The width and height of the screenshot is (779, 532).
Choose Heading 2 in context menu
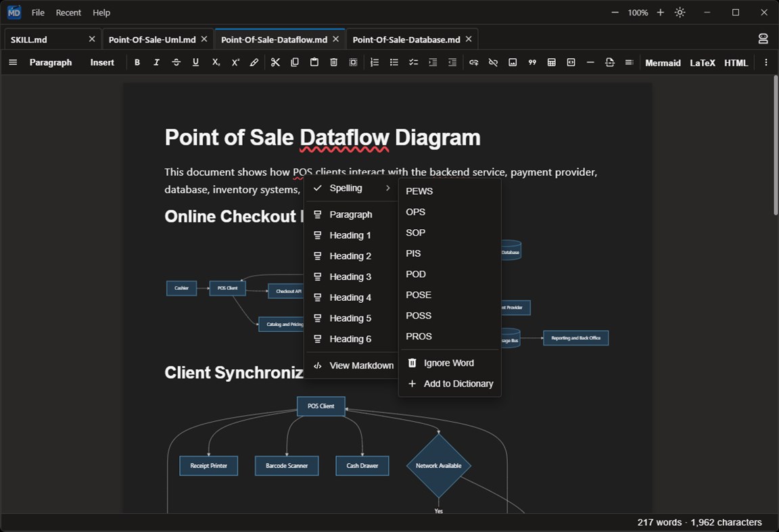click(x=351, y=256)
